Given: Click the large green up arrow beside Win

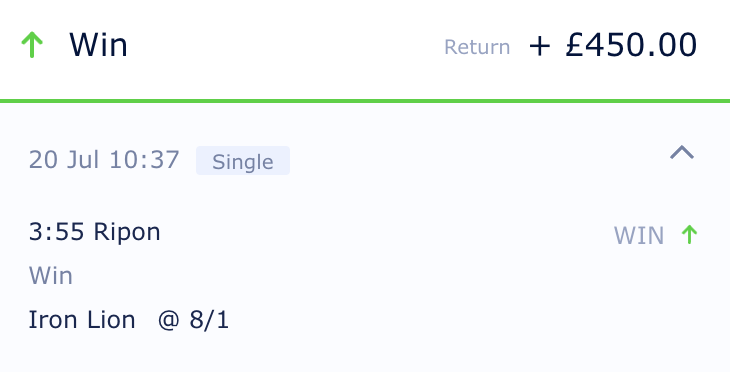Looking at the screenshot, I should (32, 45).
